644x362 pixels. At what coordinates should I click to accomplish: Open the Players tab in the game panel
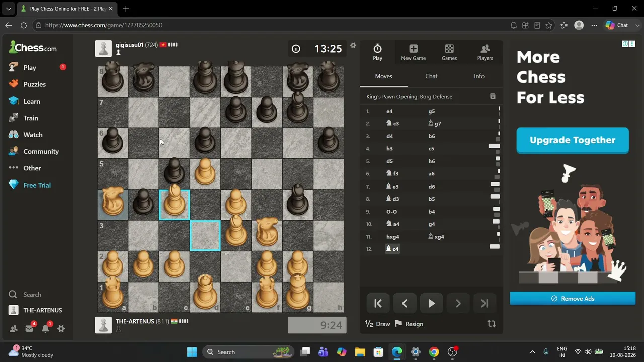[x=485, y=52]
